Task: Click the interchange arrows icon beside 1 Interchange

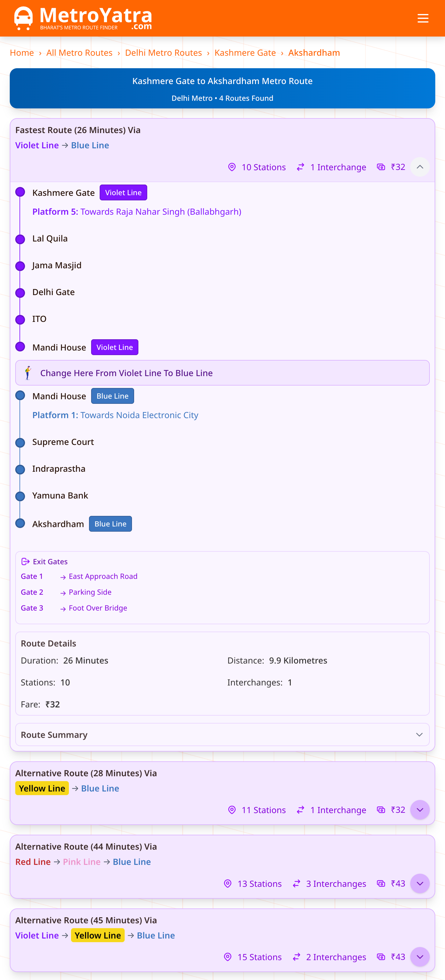Action: pos(300,167)
